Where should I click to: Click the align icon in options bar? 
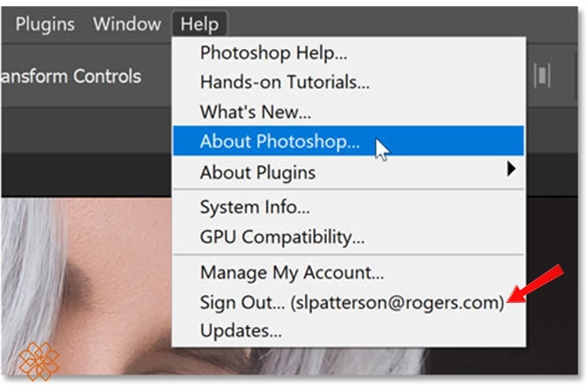542,76
